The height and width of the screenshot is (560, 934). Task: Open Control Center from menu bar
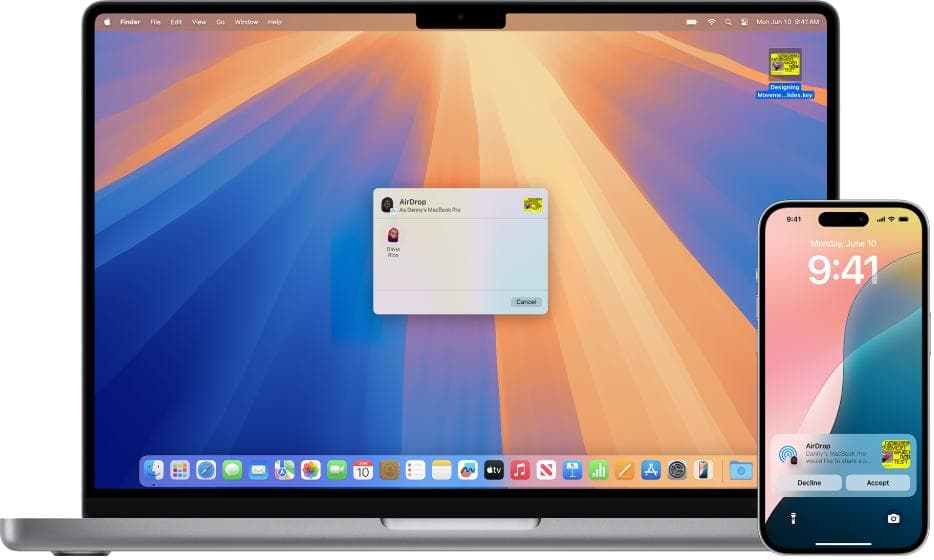point(742,21)
